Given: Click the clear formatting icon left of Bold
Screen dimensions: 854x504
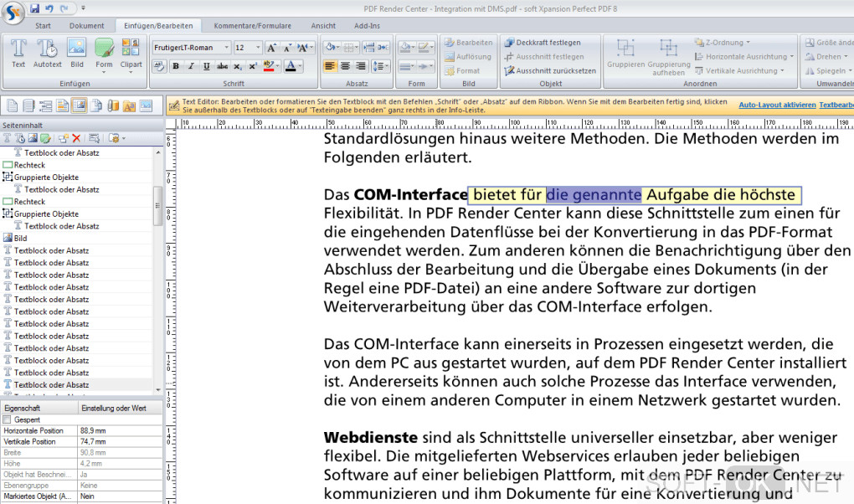Looking at the screenshot, I should click(x=159, y=66).
